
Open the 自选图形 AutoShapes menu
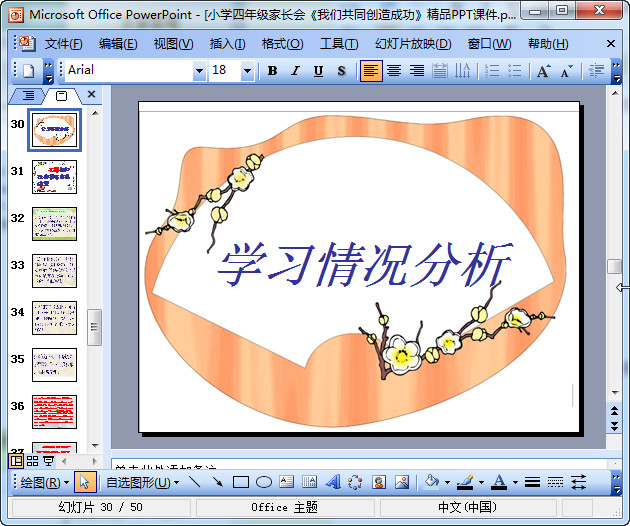[143, 482]
